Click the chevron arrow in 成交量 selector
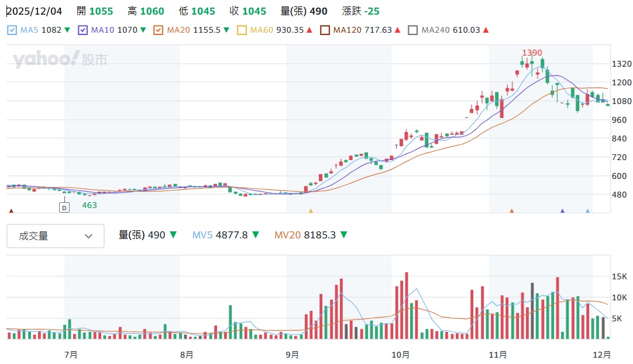Screen dimensions: 633x364 pos(89,236)
